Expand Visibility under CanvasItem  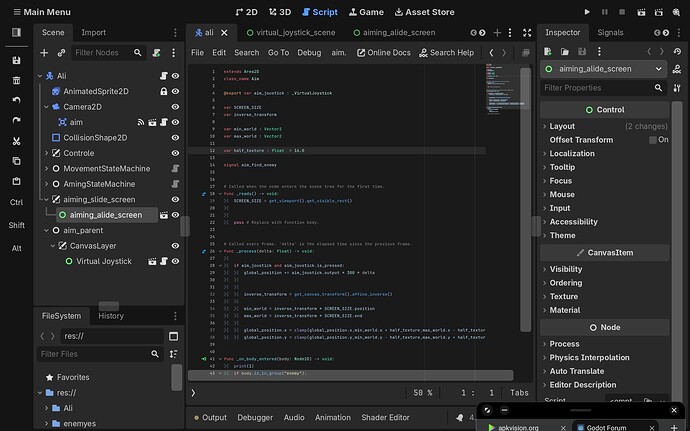click(x=544, y=269)
